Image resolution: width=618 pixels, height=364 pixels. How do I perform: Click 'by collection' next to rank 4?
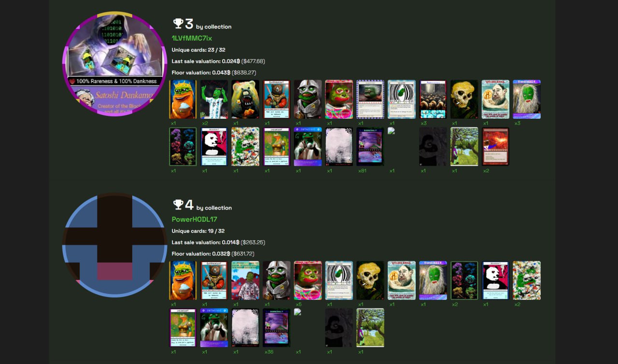pos(214,208)
